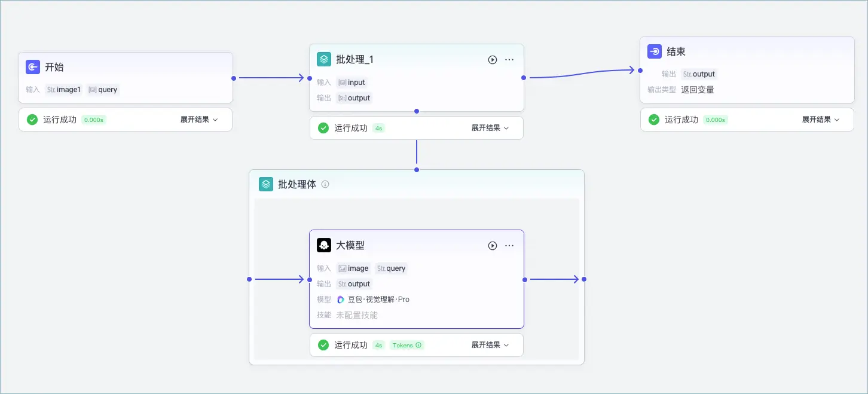The image size is (868, 394).
Task: Click the input variable tag in 批处理_1
Action: tap(352, 83)
